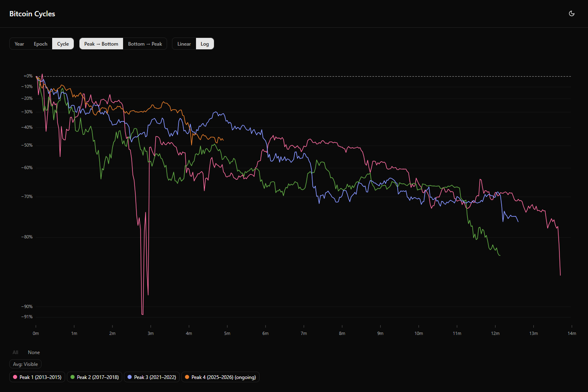Click the 3m x-axis label
This screenshot has height=392, width=588.
(x=150, y=333)
